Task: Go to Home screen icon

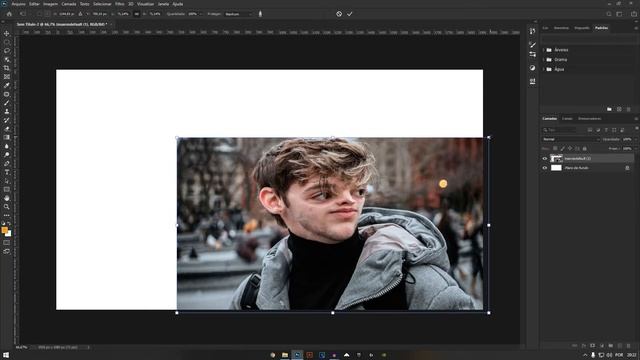Action: point(9,14)
